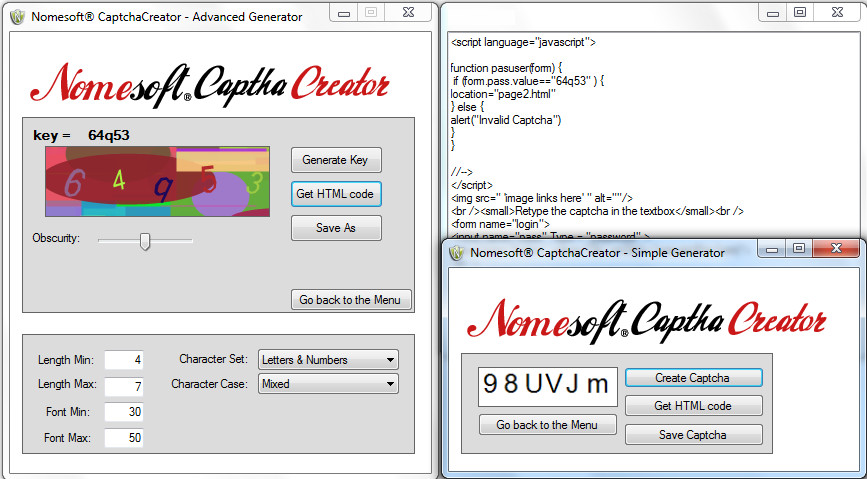Image resolution: width=867 pixels, height=479 pixels.
Task: Close the Simple Generator window
Action: coord(836,249)
